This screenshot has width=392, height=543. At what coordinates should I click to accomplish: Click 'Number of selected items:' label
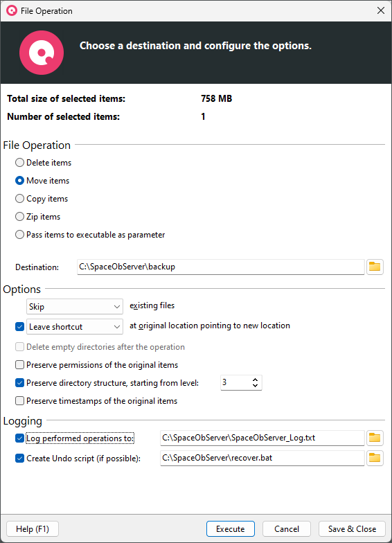(64, 116)
